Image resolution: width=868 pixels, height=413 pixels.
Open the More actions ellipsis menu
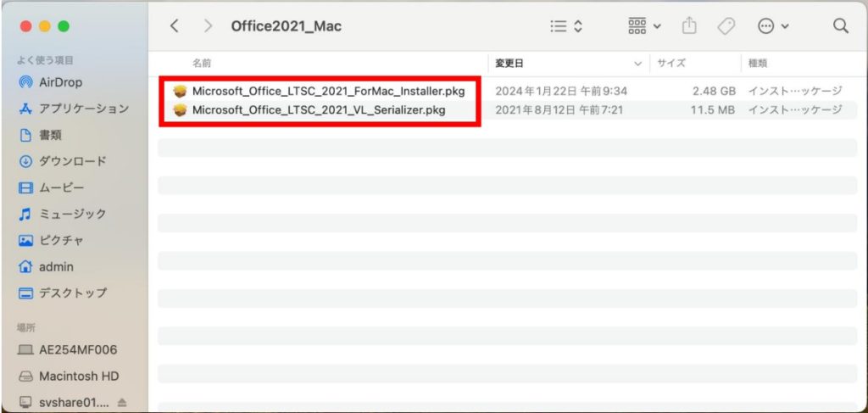[773, 26]
